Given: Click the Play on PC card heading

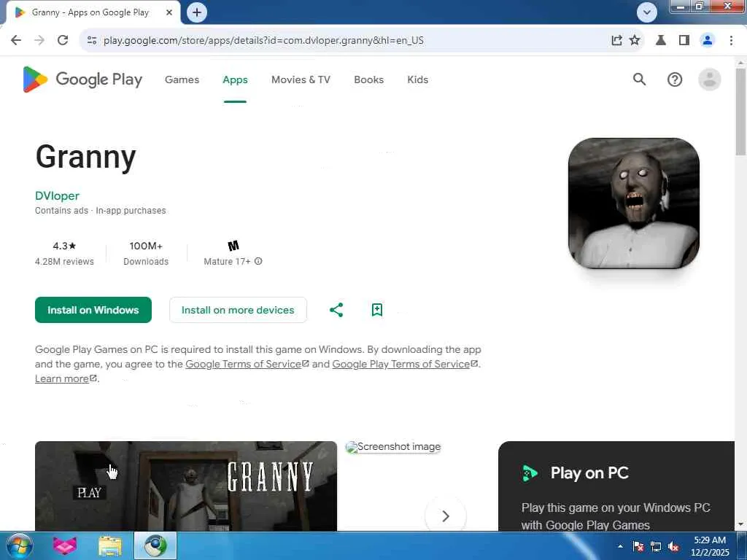Looking at the screenshot, I should [589, 472].
